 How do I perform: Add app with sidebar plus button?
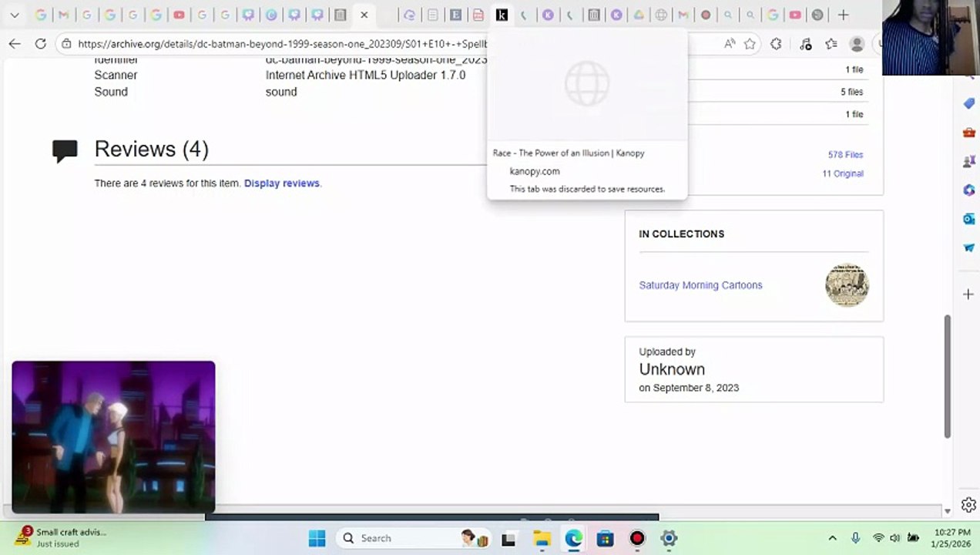[x=969, y=294]
